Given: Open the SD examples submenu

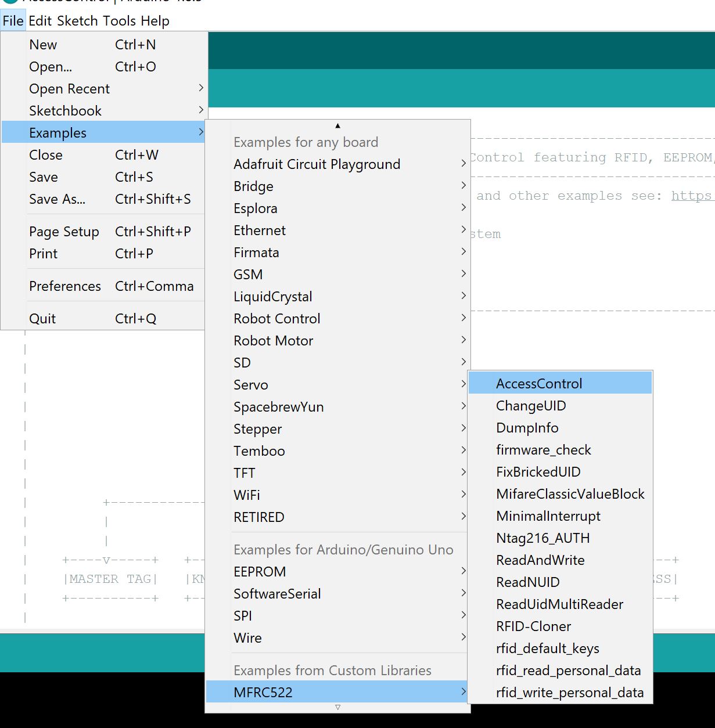Looking at the screenshot, I should coord(337,363).
